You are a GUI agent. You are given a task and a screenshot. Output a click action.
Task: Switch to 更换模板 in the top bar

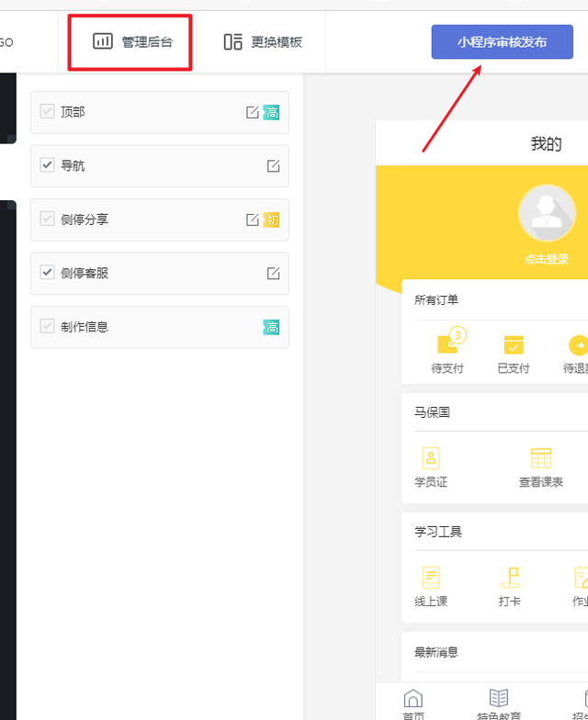click(263, 41)
